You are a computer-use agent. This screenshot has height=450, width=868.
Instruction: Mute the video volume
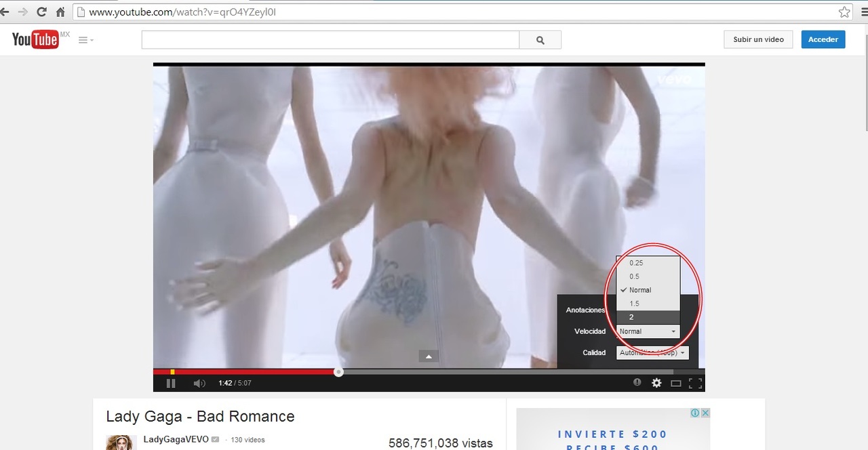coord(199,384)
